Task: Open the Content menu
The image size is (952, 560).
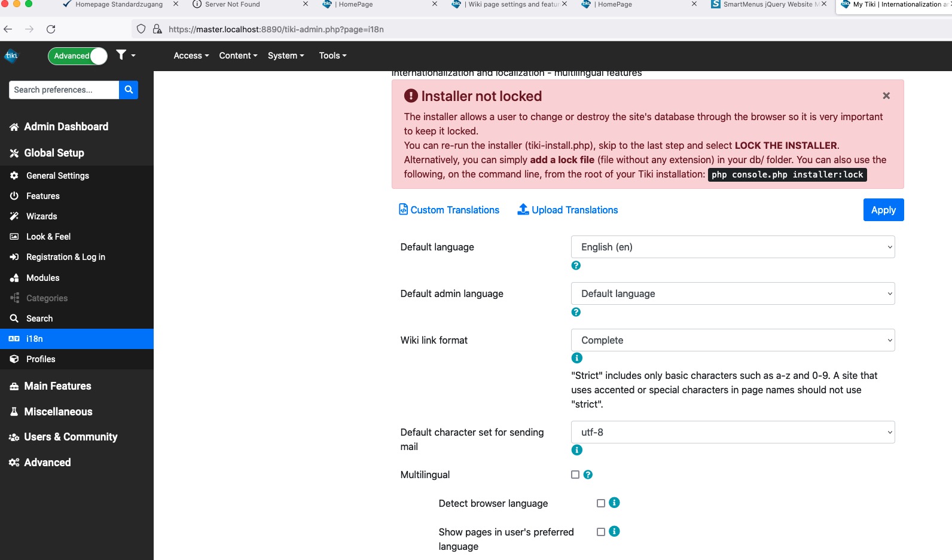Action: (x=238, y=56)
